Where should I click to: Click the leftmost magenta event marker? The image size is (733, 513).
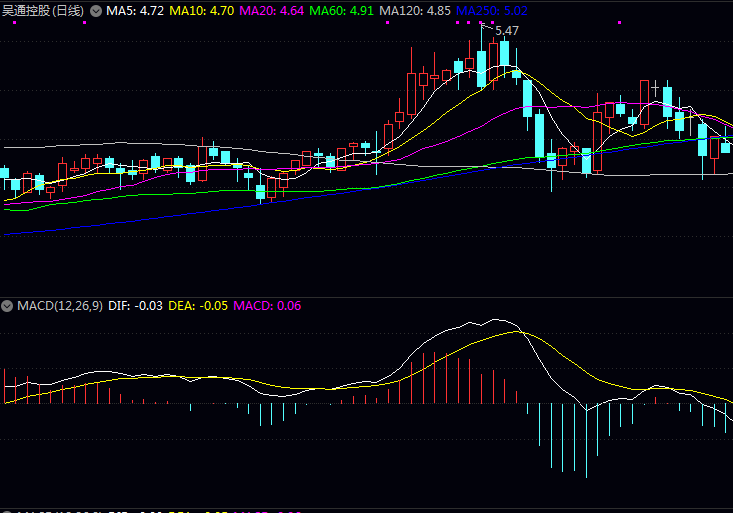point(14,22)
